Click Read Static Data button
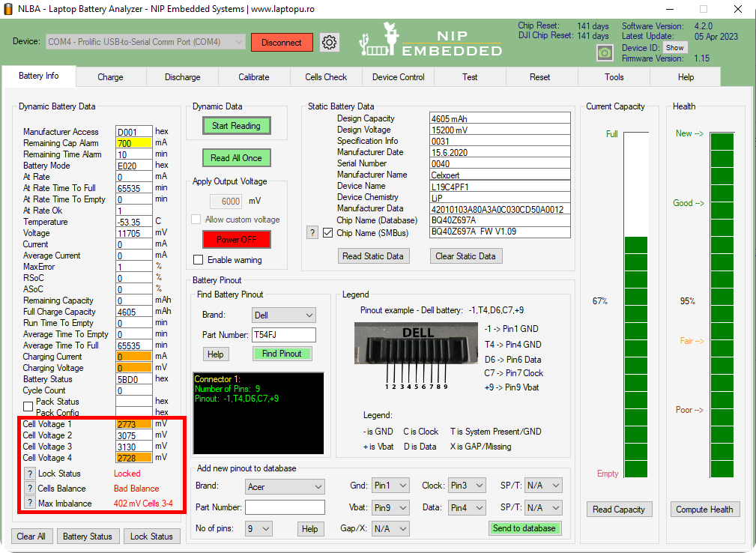This screenshot has width=756, height=553. pos(373,256)
